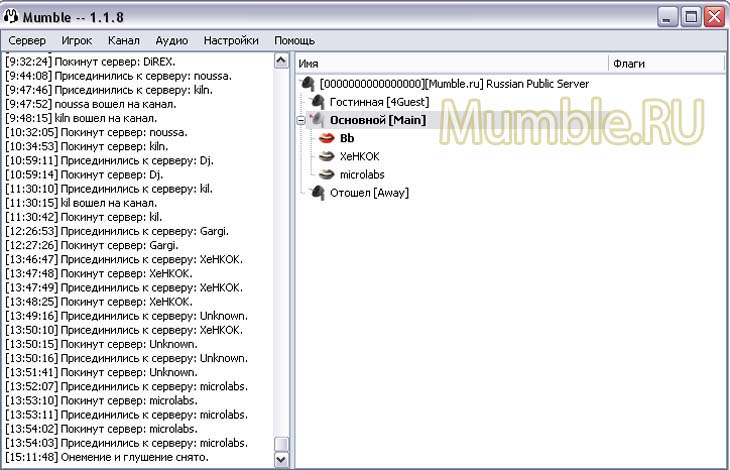The width and height of the screenshot is (730, 470).
Task: Open the Аудио menu
Action: [171, 41]
